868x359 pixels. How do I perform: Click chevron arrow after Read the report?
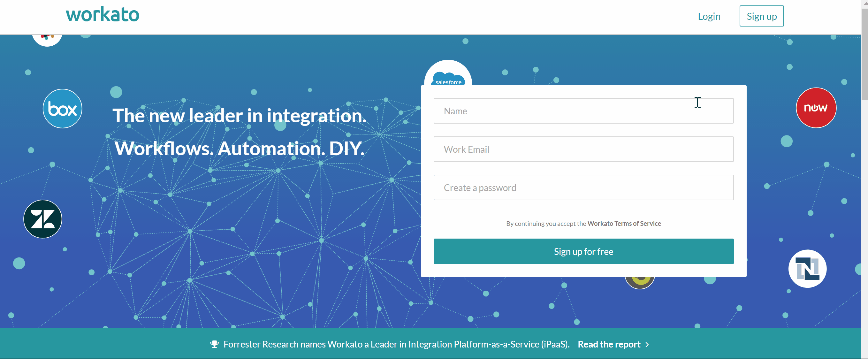click(647, 345)
